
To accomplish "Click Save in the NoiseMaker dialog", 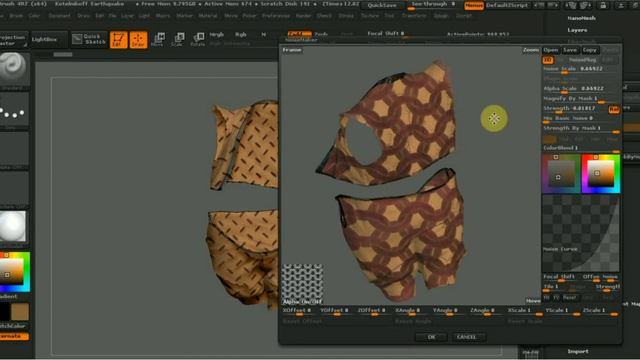I will pyautogui.click(x=570, y=50).
